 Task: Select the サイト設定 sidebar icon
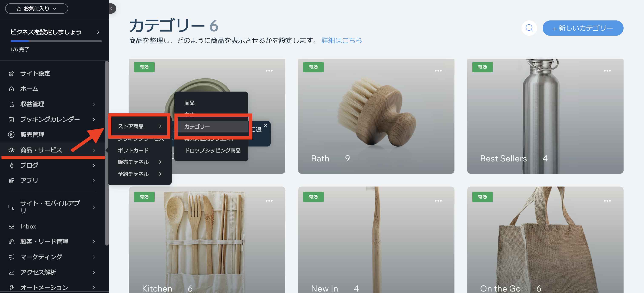[x=11, y=73]
